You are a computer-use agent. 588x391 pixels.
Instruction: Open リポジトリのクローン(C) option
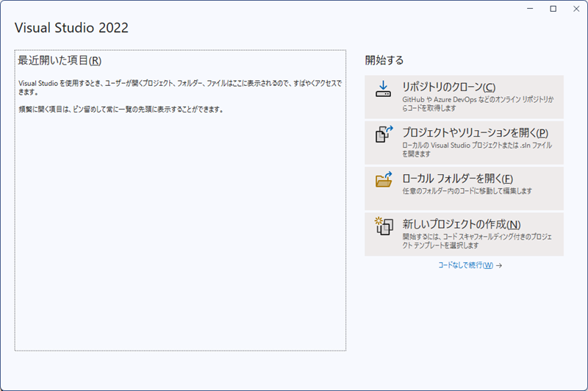tap(464, 97)
